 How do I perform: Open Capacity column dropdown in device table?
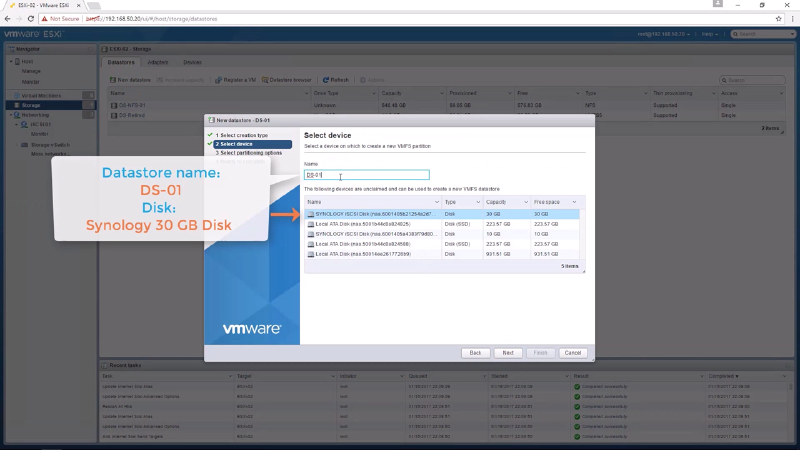[x=526, y=202]
